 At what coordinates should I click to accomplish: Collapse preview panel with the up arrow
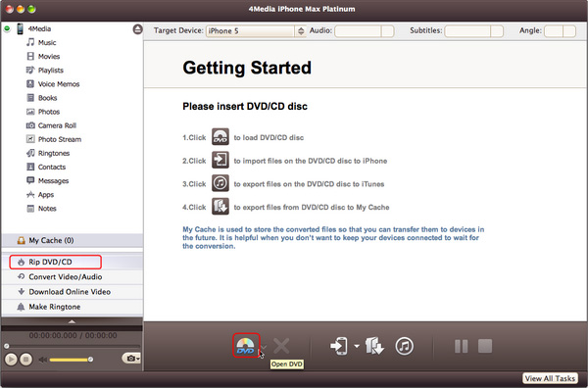coord(72,321)
